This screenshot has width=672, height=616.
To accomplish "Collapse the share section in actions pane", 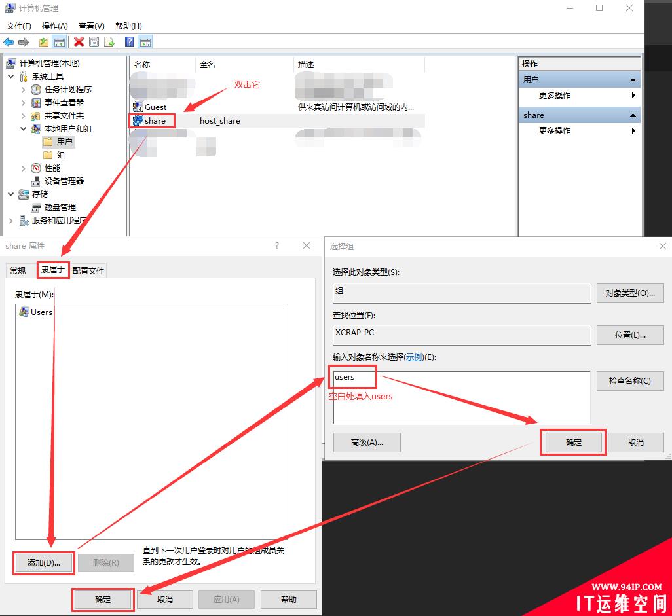I will coord(633,115).
